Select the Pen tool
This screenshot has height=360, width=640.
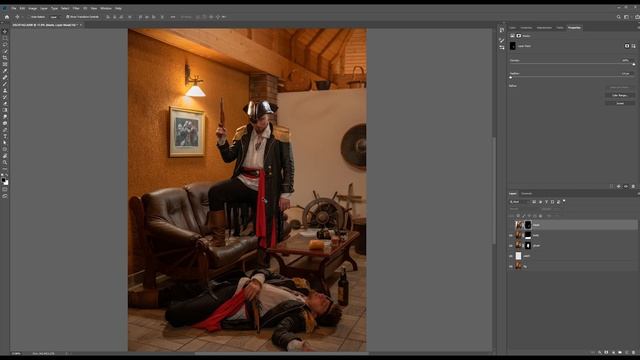click(x=5, y=129)
